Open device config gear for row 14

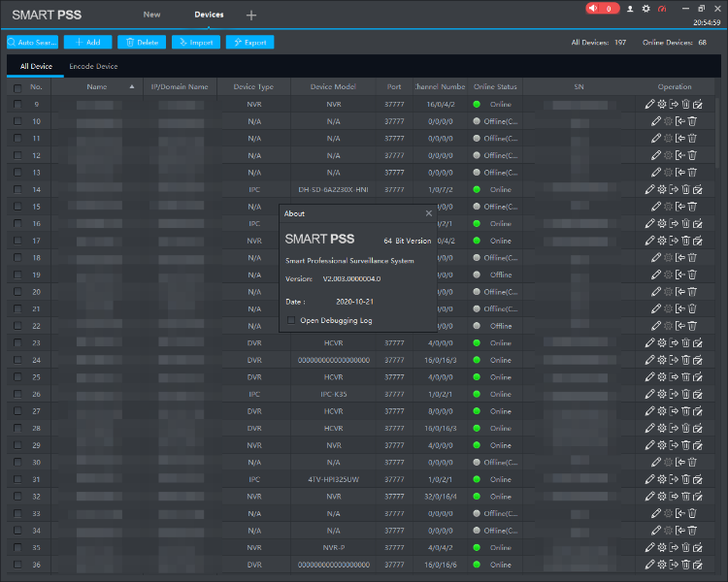[662, 189]
